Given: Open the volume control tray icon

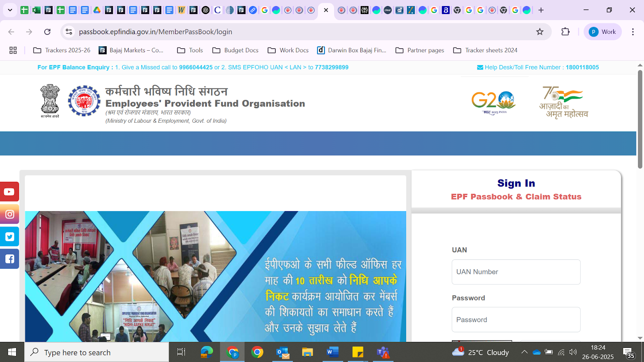Looking at the screenshot, I should click(x=573, y=352).
